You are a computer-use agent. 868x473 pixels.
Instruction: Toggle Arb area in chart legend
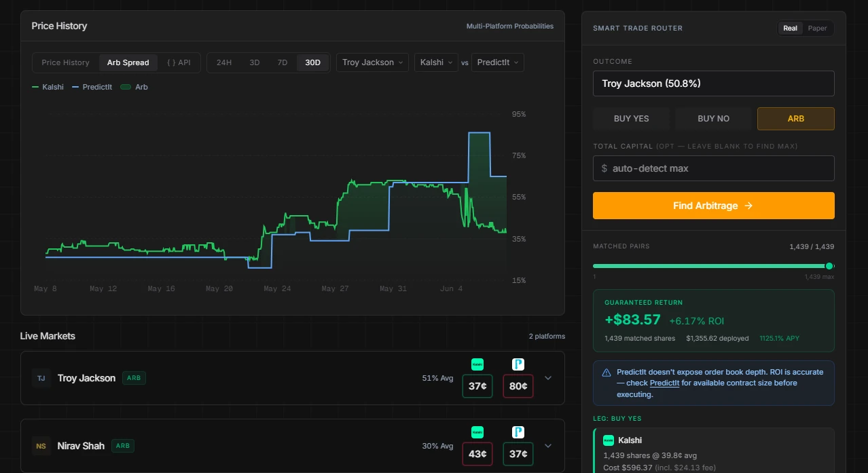tap(134, 87)
